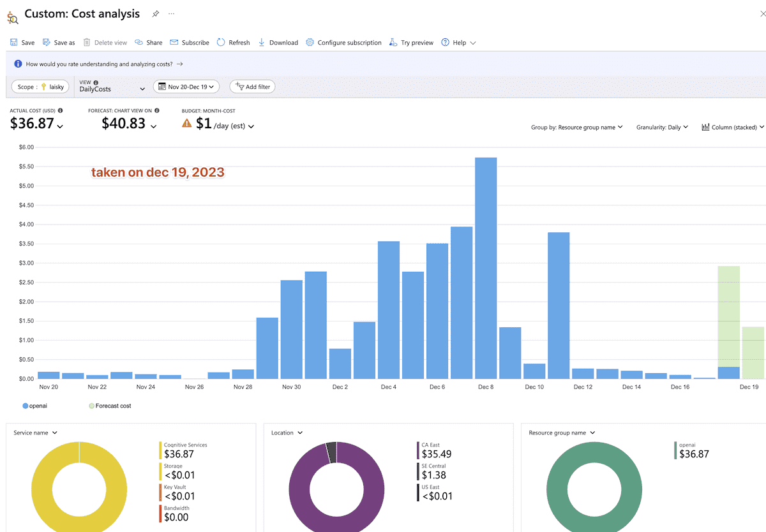Click the Scope laisky button
This screenshot has width=766, height=532.
point(41,87)
